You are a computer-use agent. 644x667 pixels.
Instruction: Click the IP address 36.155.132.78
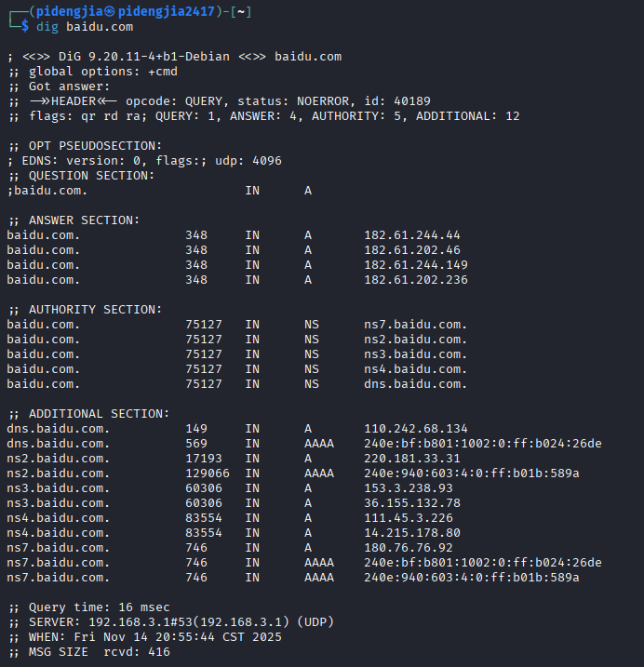click(x=411, y=503)
